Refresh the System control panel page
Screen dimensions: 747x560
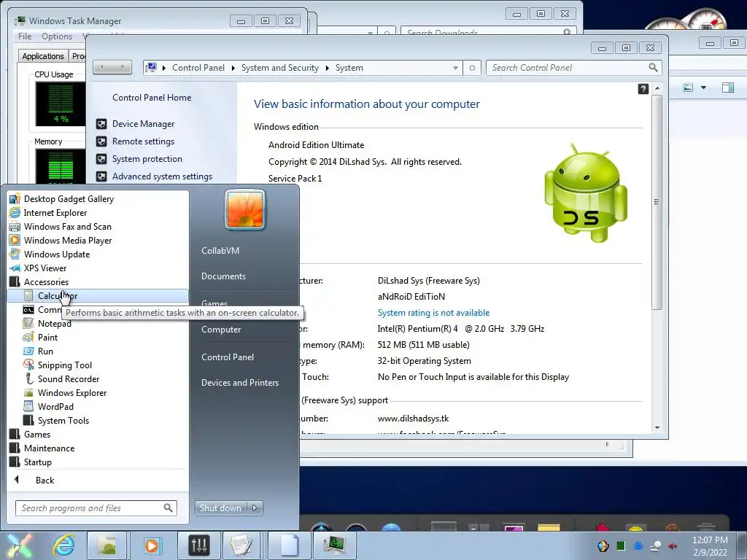472,68
